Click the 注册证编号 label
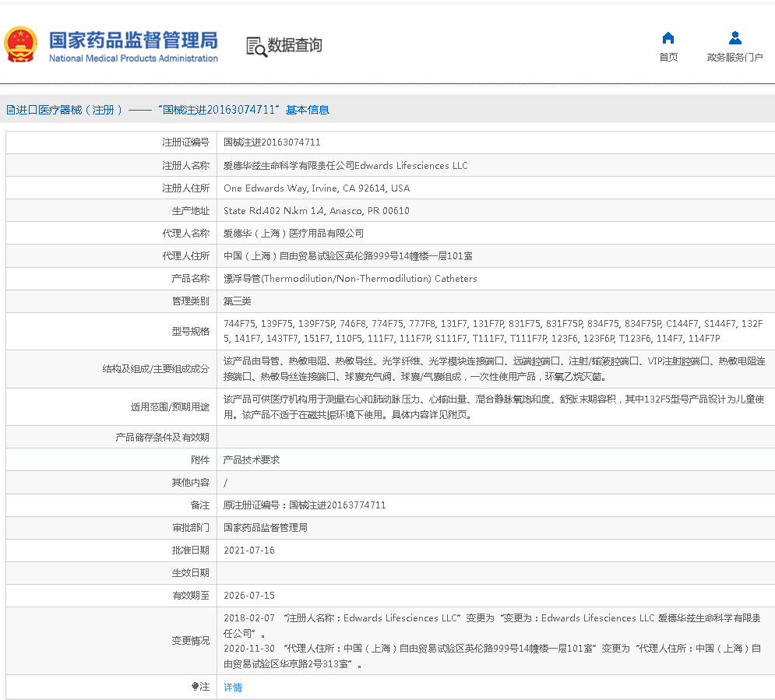The width and height of the screenshot is (775, 700). tap(186, 142)
